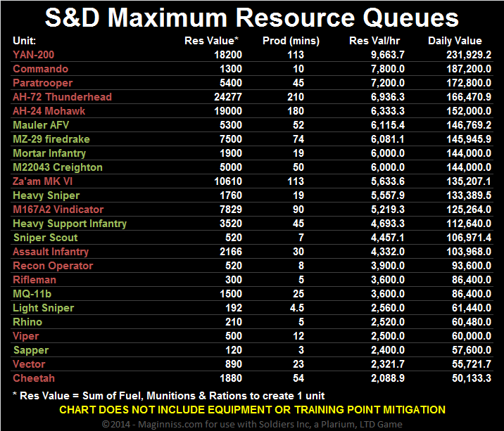The image size is (504, 431).
Task: Click Heavy Sniper Res Val/hr 5,557.9
Action: [388, 195]
